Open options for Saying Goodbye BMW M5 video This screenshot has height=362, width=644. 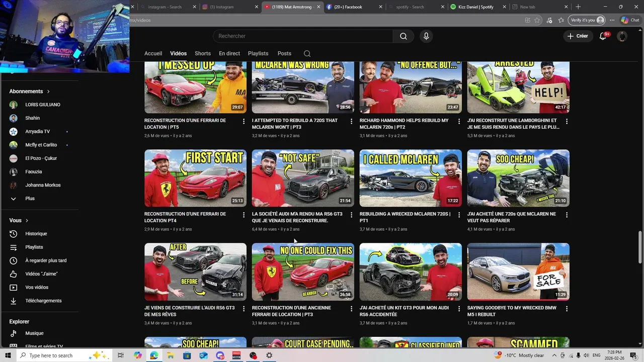[x=567, y=308]
